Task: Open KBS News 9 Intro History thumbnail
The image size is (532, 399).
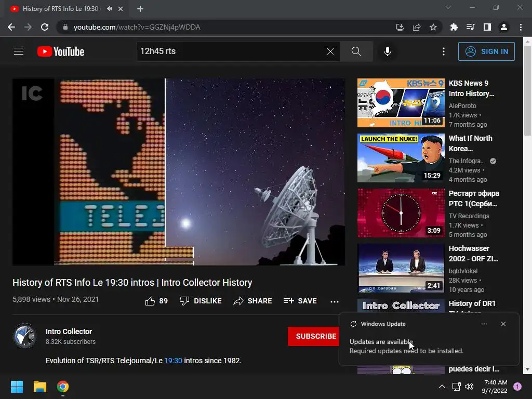Action: (401, 103)
